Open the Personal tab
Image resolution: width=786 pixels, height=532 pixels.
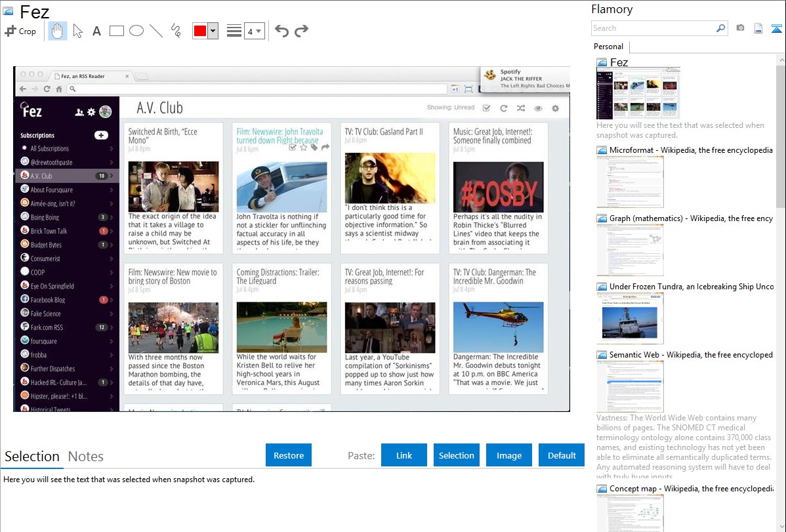[x=609, y=47]
